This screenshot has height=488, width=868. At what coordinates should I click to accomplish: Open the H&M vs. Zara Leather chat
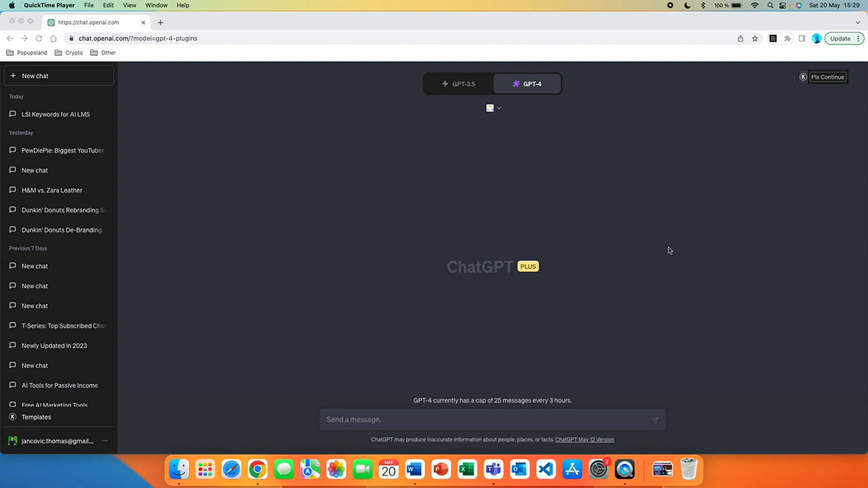[59, 190]
